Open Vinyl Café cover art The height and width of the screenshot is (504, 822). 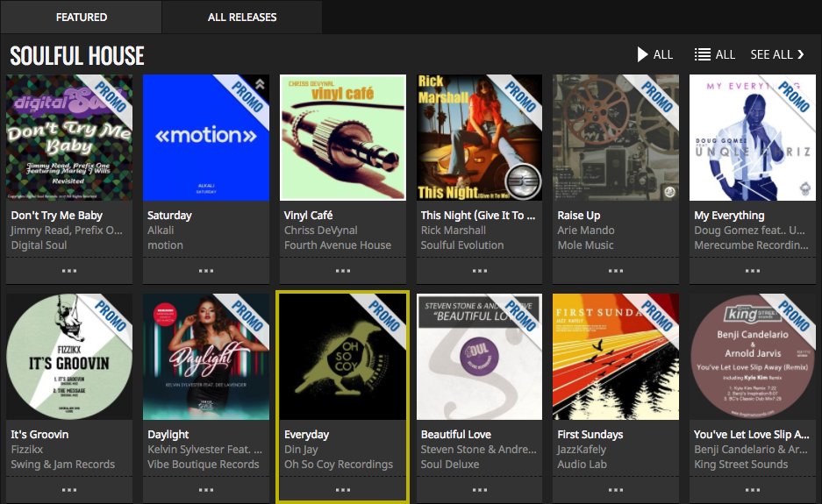[343, 138]
